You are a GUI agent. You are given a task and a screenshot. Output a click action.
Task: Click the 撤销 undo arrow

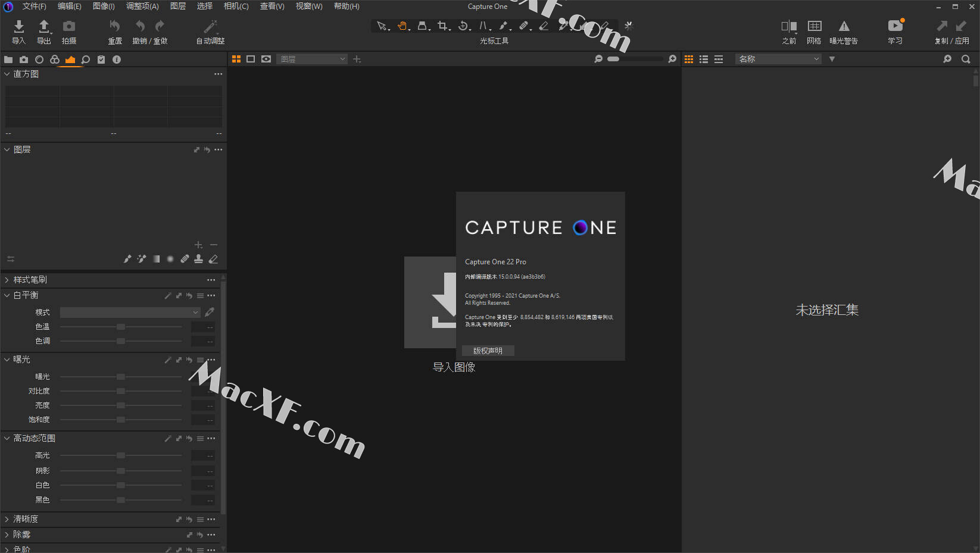point(141,26)
